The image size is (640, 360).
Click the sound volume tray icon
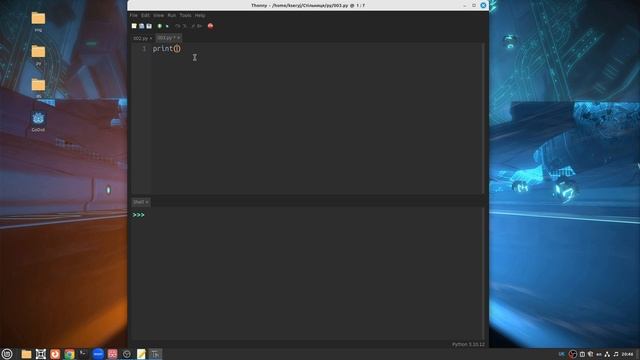pos(616,354)
